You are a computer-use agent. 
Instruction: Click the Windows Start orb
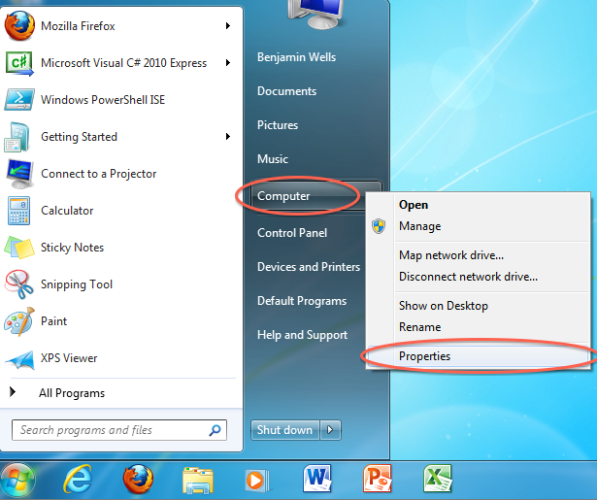(x=17, y=480)
